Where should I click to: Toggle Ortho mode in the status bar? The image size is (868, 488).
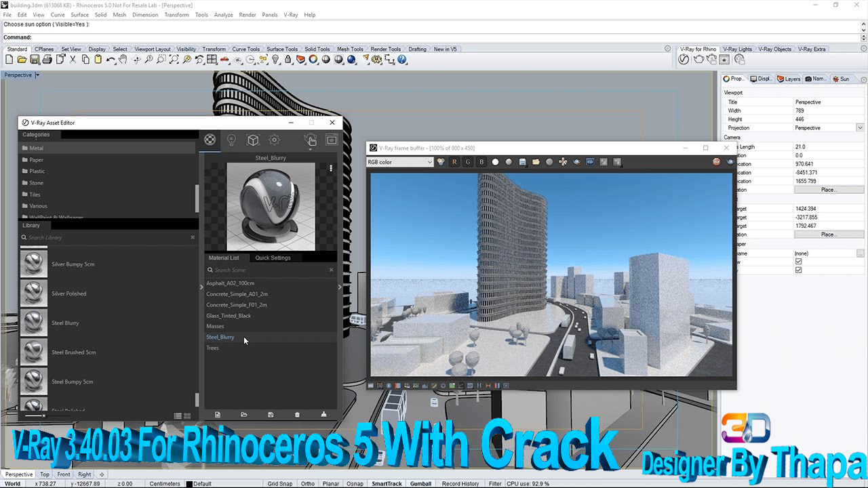[x=307, y=484]
